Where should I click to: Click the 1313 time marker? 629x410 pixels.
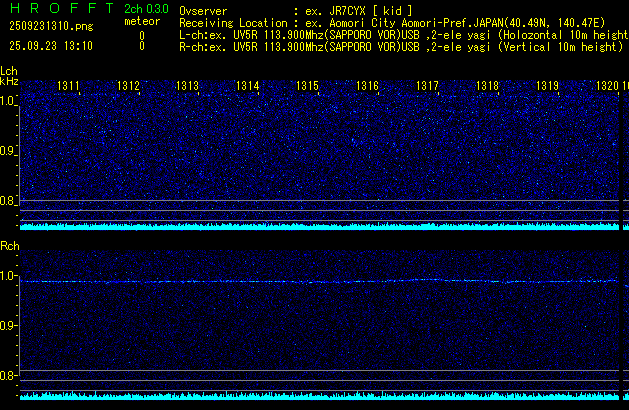tap(187, 87)
